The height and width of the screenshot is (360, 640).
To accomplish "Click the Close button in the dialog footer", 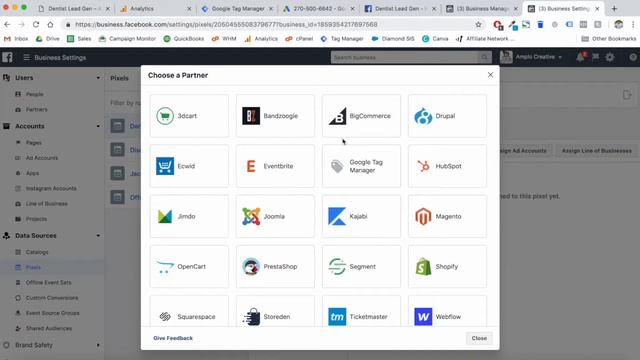I will (479, 338).
